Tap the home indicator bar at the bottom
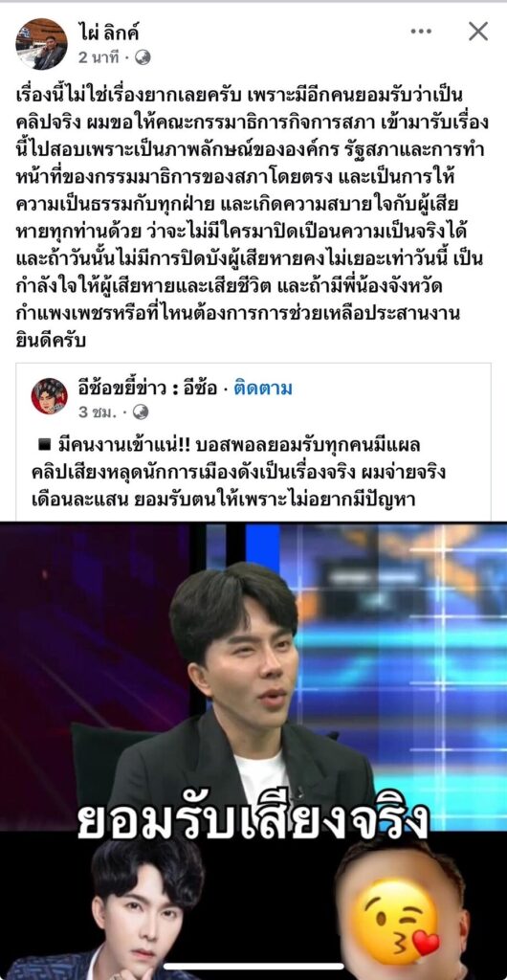Image resolution: width=507 pixels, height=980 pixels. click(x=253, y=967)
